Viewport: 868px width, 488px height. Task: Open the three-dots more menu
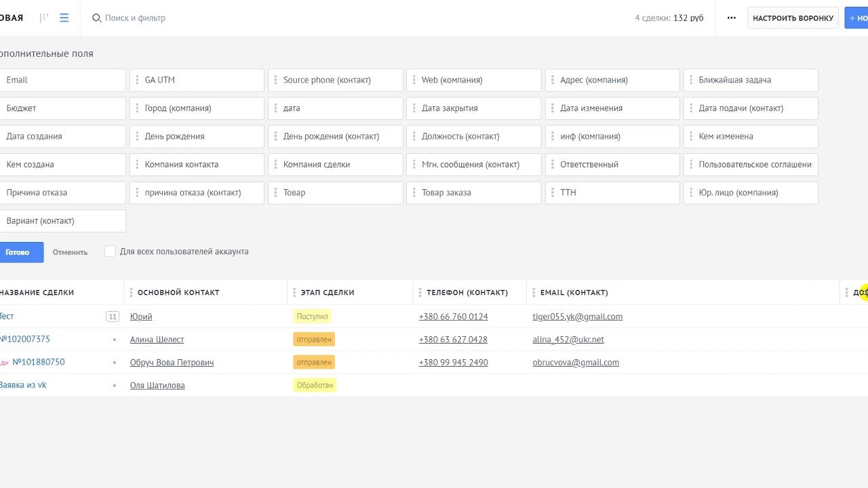(x=731, y=18)
